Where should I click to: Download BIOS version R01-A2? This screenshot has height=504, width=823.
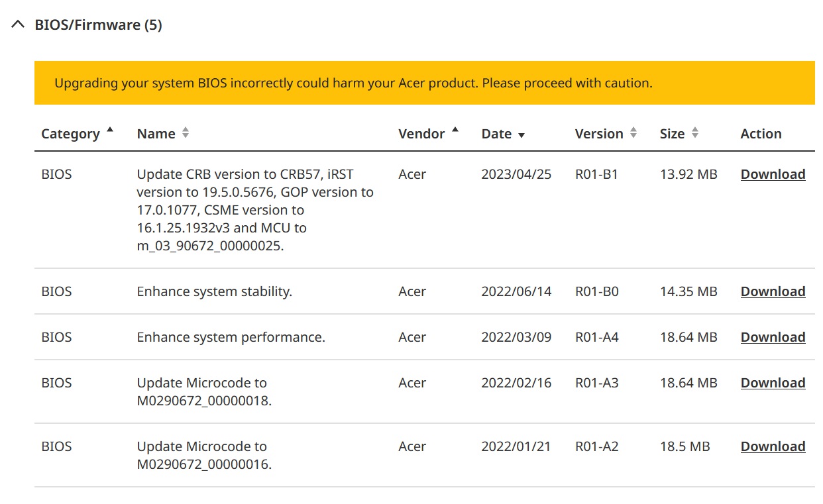pyautogui.click(x=773, y=446)
